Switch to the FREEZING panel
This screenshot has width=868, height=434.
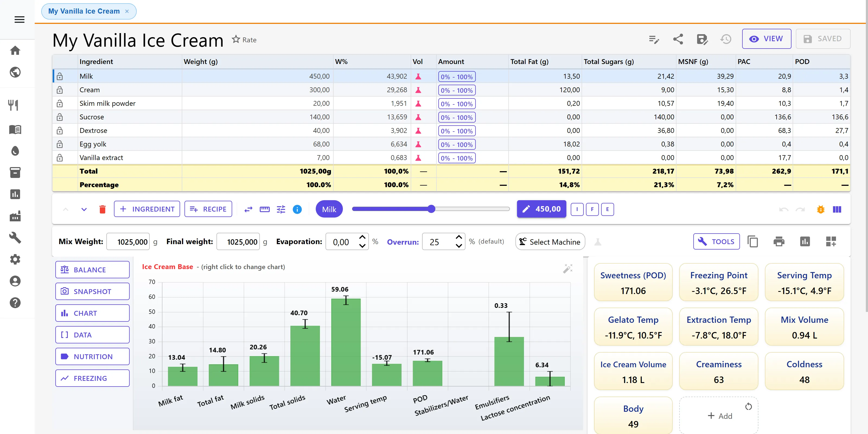click(92, 378)
